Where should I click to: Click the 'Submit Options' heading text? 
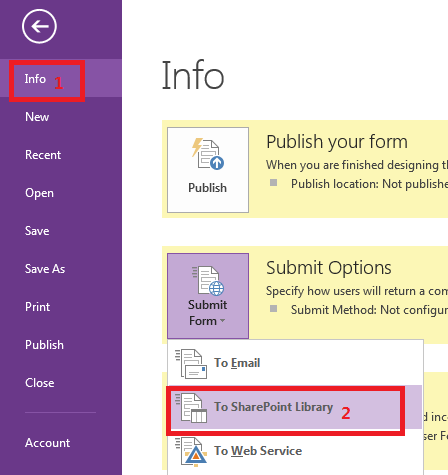pos(329,268)
